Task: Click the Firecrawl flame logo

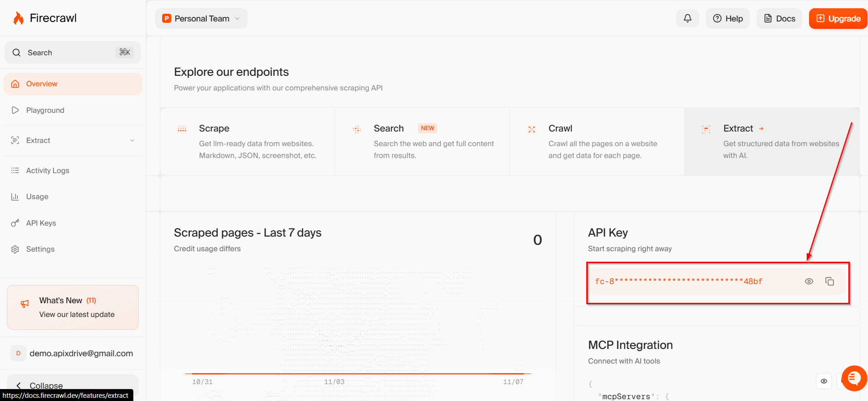Action: [18, 18]
